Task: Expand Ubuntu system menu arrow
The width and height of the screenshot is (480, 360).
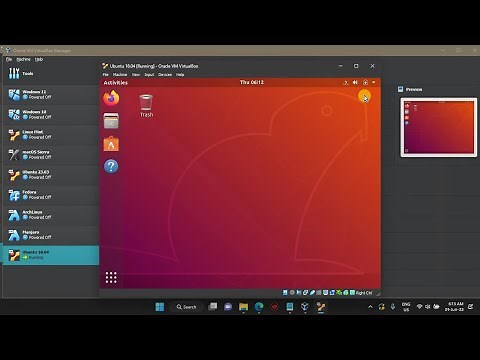Action: tap(374, 82)
